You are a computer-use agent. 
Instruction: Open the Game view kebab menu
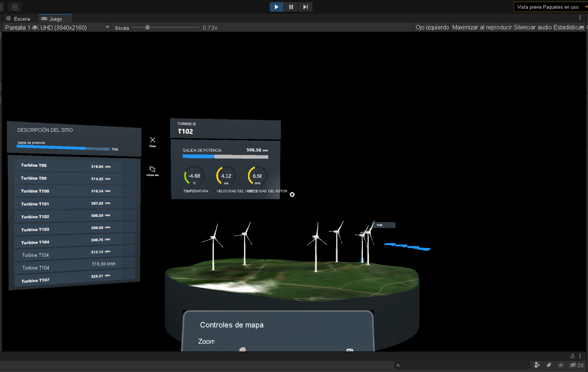tap(579, 17)
